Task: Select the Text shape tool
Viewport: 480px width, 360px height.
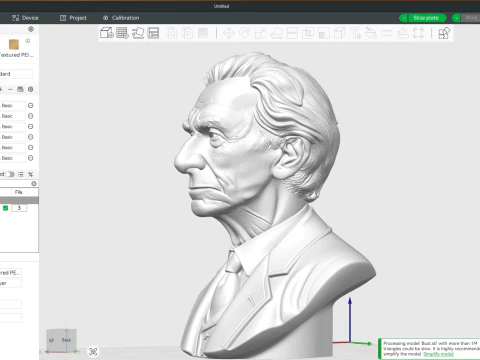Action: point(355,33)
